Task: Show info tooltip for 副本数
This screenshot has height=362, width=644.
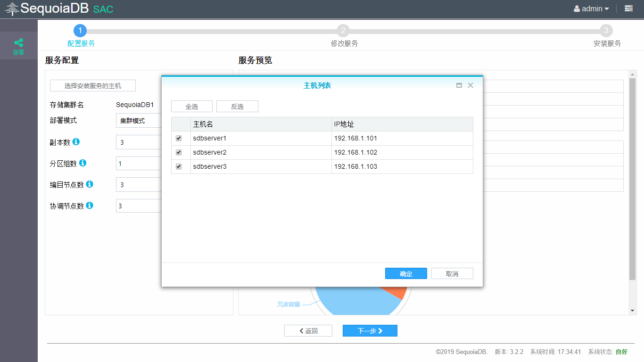Action: 76,141
